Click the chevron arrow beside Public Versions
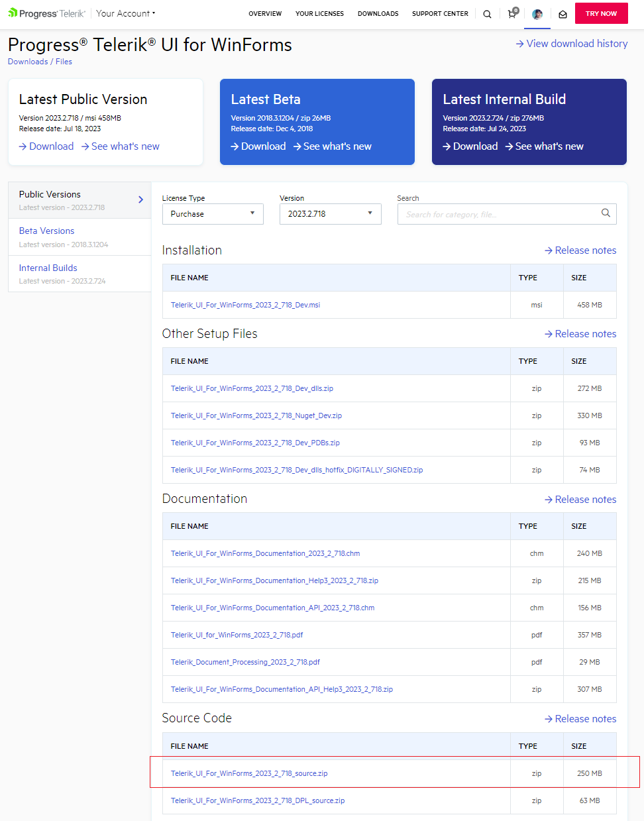The height and width of the screenshot is (821, 644). click(x=140, y=199)
